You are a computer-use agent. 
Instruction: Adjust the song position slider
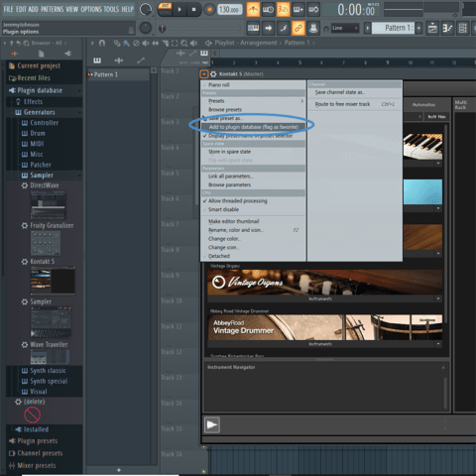coord(201,29)
